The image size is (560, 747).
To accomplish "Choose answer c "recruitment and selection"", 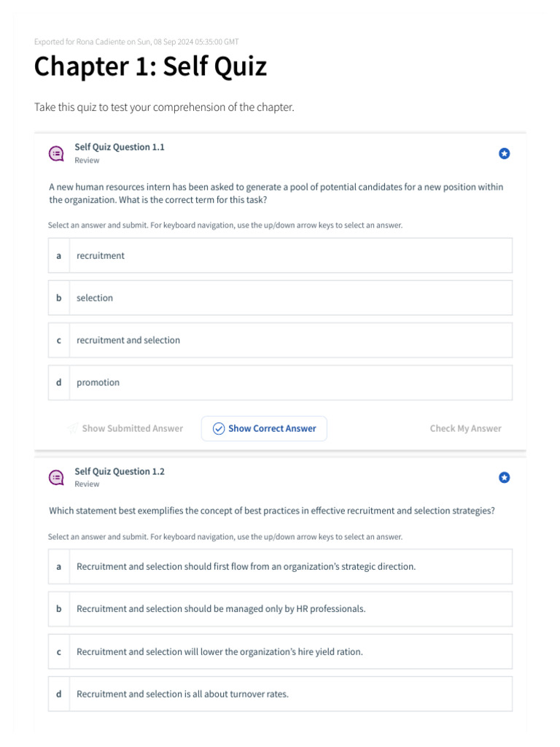I will (280, 341).
